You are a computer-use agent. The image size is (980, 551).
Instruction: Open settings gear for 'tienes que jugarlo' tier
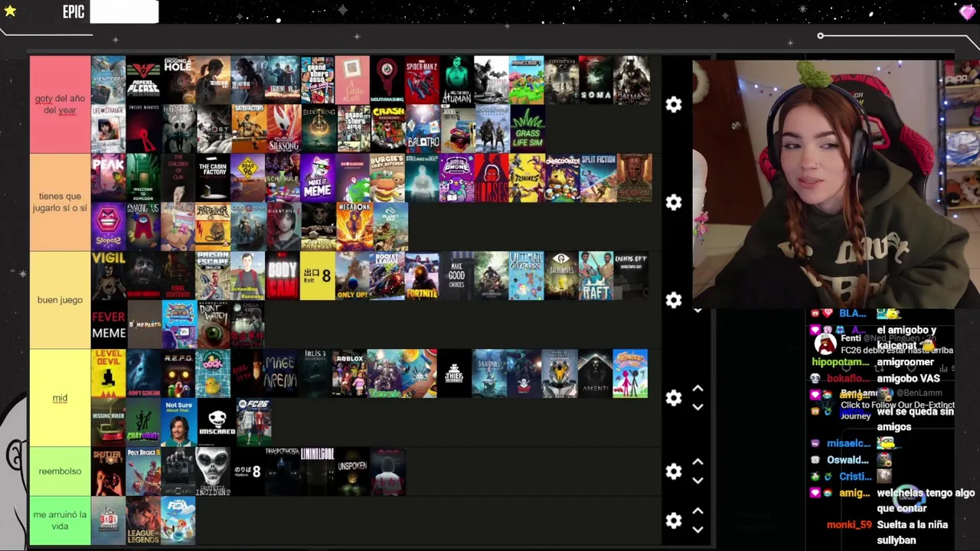[674, 202]
